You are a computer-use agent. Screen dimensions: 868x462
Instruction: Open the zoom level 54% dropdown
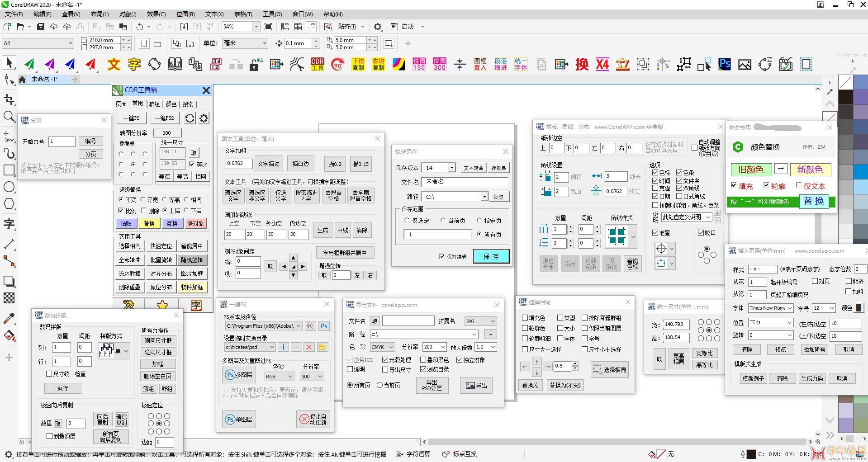coord(256,27)
